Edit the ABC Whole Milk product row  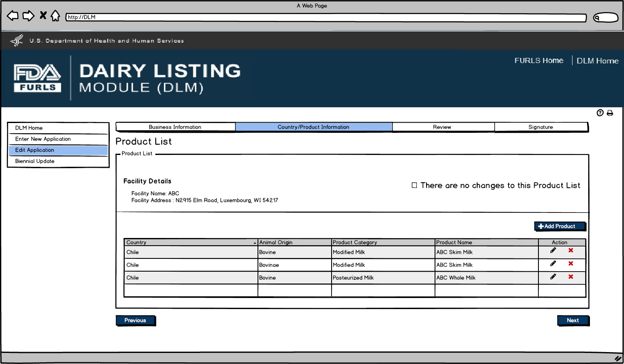tap(553, 277)
